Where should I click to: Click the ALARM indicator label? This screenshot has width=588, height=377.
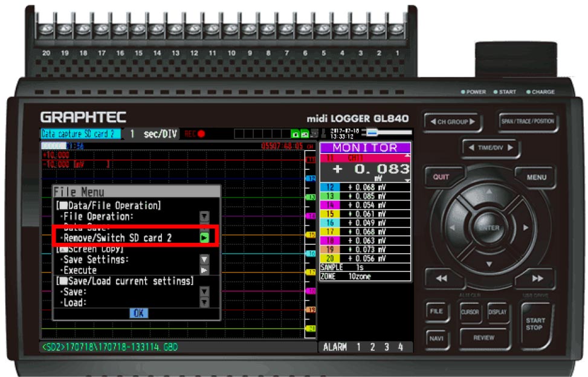point(335,347)
